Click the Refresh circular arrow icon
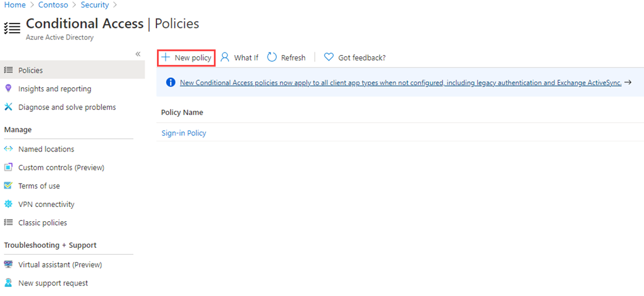 point(272,57)
